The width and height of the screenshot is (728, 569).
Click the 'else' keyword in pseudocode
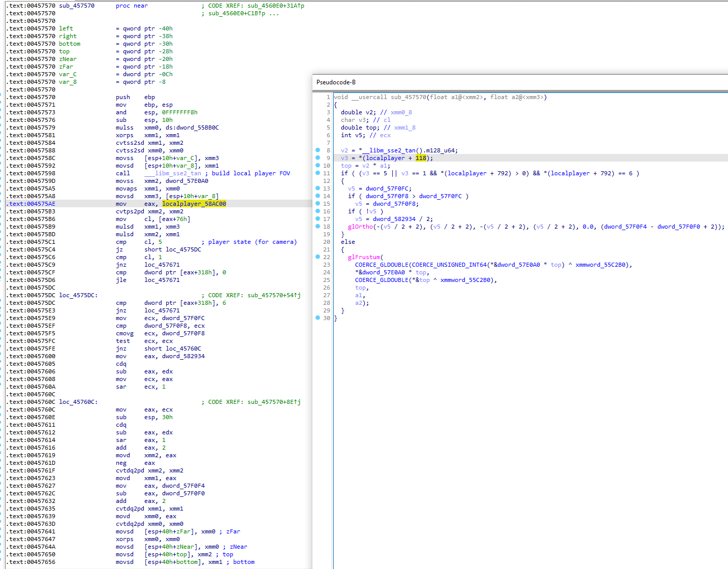(348, 242)
